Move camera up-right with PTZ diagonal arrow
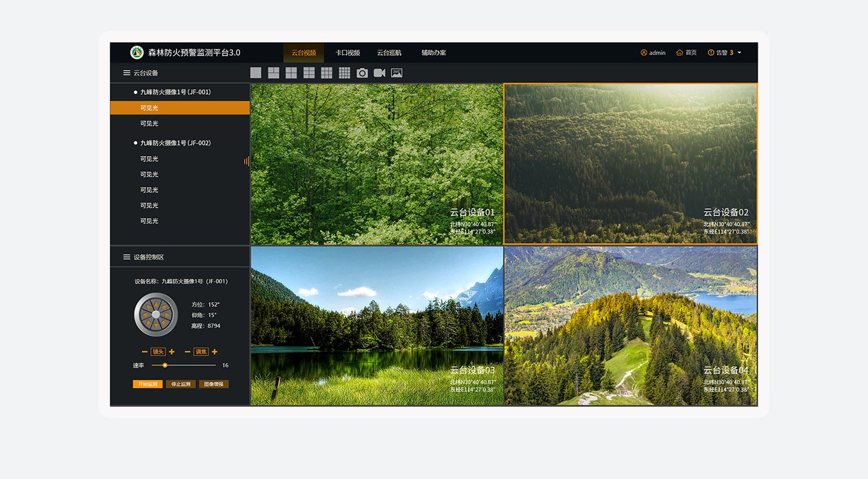 164,307
